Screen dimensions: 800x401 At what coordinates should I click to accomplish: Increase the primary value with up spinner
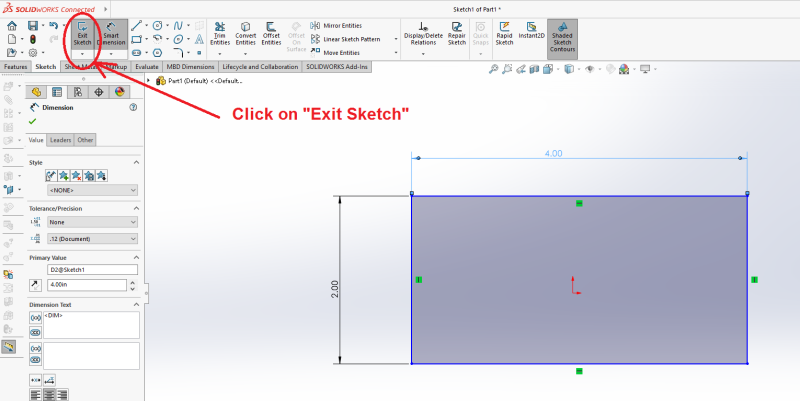133,282
